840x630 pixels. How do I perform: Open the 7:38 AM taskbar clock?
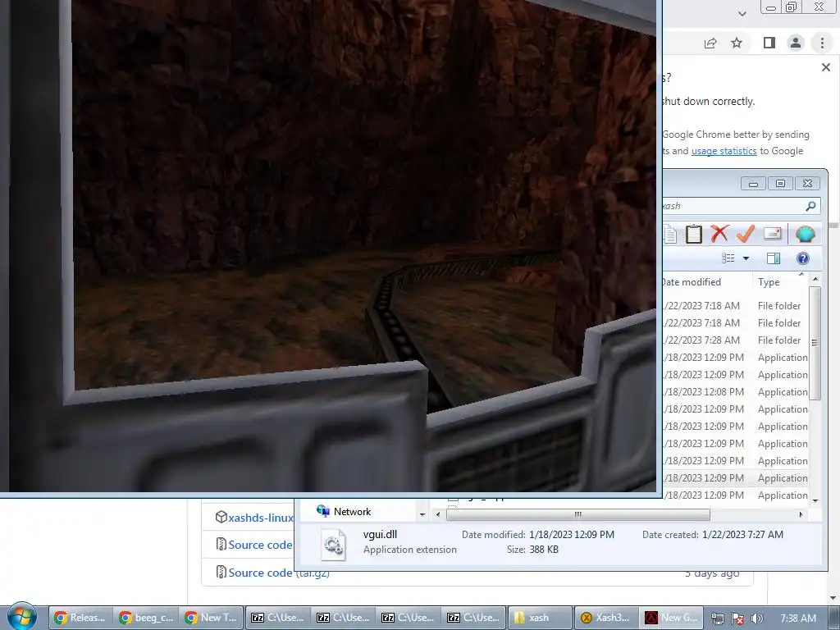[797, 619]
